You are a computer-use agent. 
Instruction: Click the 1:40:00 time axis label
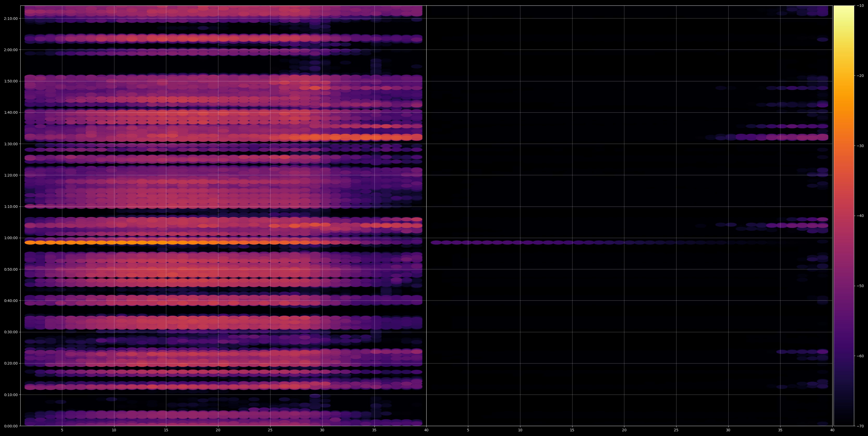tap(11, 113)
